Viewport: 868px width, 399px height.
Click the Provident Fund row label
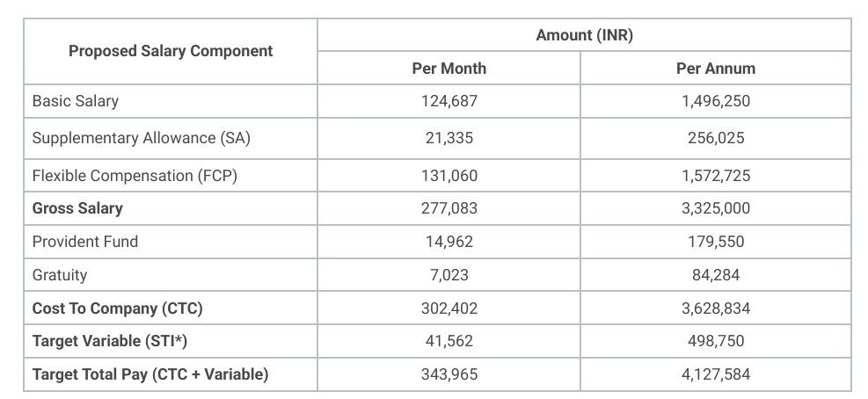pos(85,242)
